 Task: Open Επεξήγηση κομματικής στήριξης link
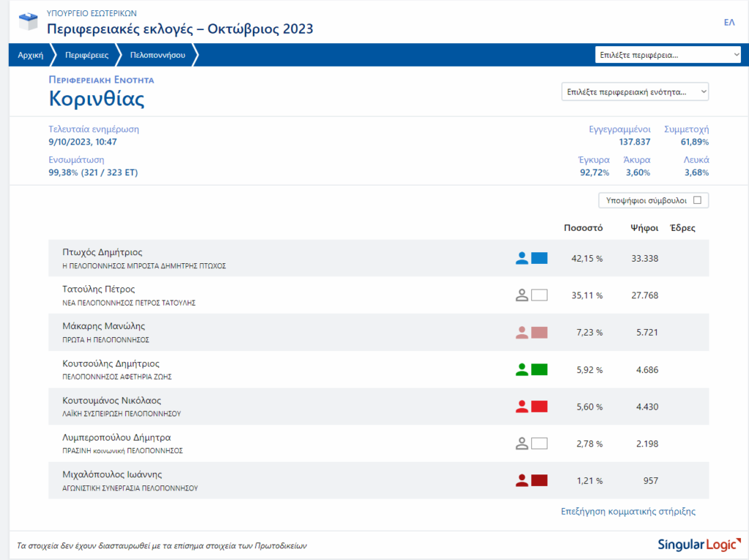click(x=628, y=512)
